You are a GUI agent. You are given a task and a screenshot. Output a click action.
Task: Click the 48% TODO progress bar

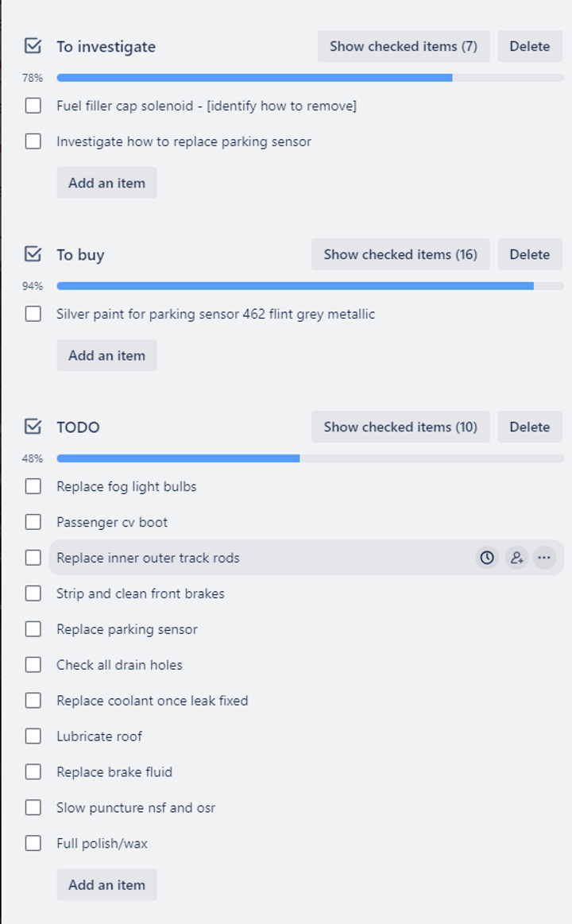(311, 458)
